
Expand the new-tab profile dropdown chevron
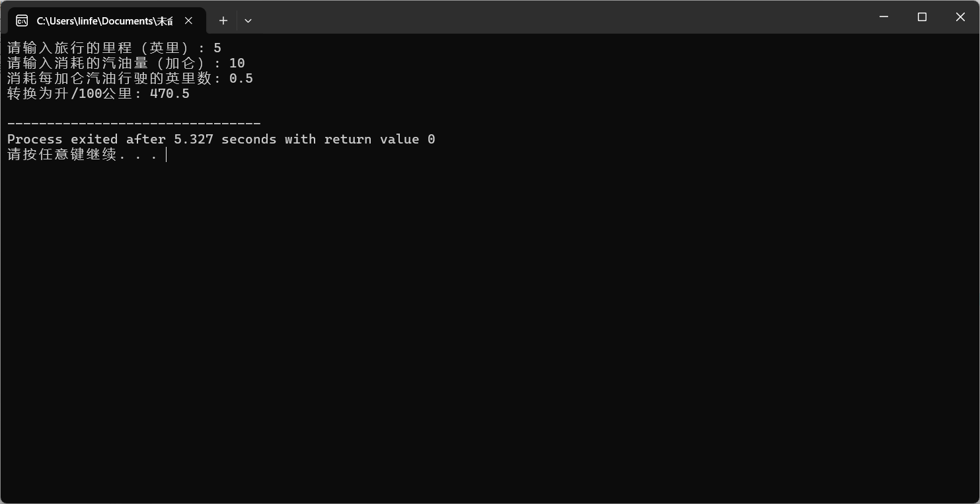click(x=248, y=21)
